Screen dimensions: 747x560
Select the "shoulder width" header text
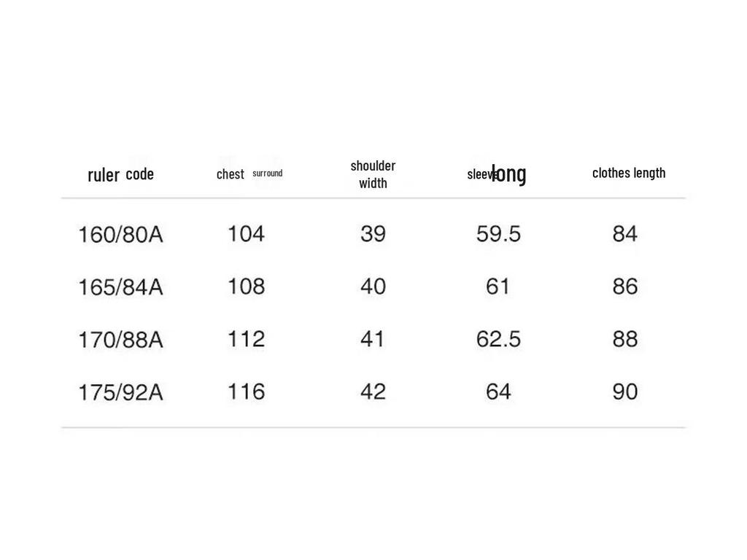373,174
